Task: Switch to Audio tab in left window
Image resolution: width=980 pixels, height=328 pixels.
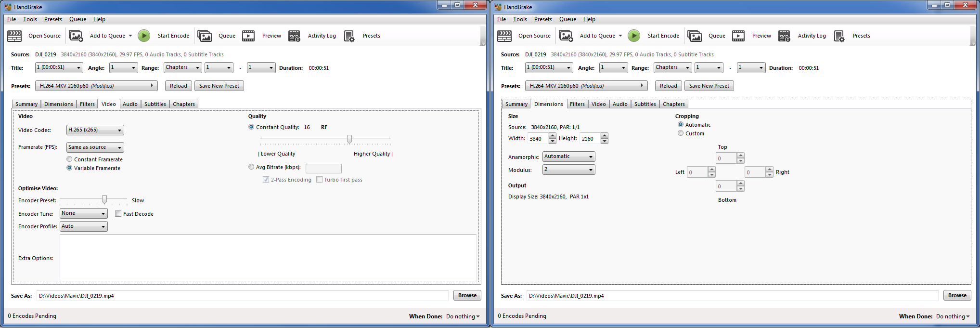Action: pyautogui.click(x=130, y=104)
